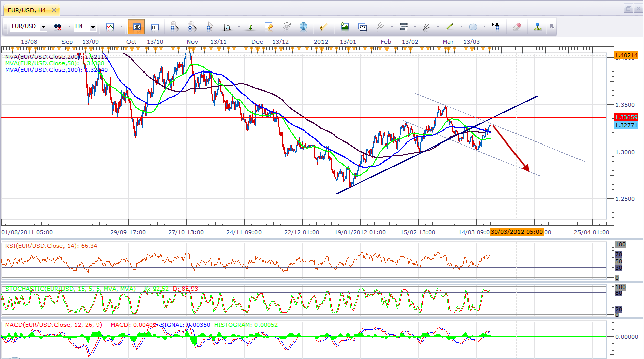
Task: Click the 30/03/2012 05:00 date marker
Action: tap(517, 232)
